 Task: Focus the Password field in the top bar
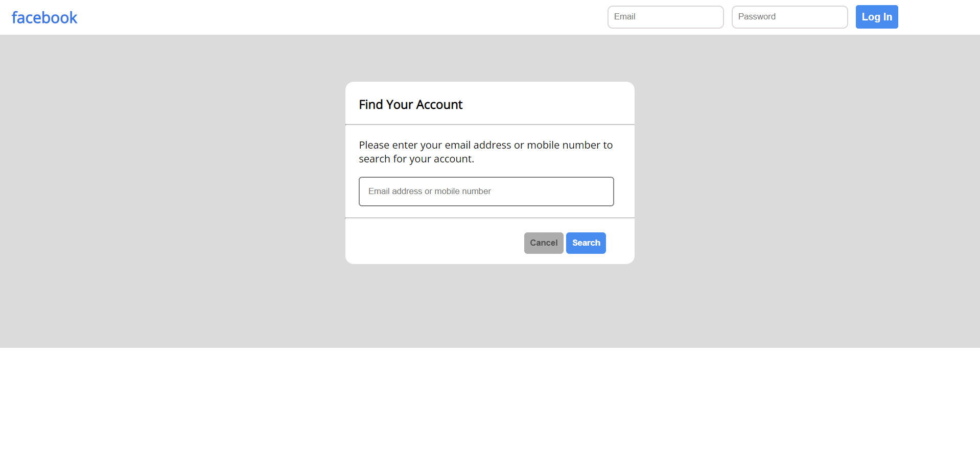[x=789, y=17]
